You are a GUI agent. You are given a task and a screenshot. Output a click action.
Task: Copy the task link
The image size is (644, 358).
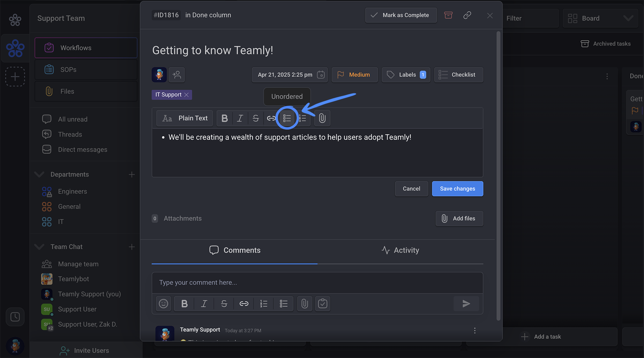467,15
